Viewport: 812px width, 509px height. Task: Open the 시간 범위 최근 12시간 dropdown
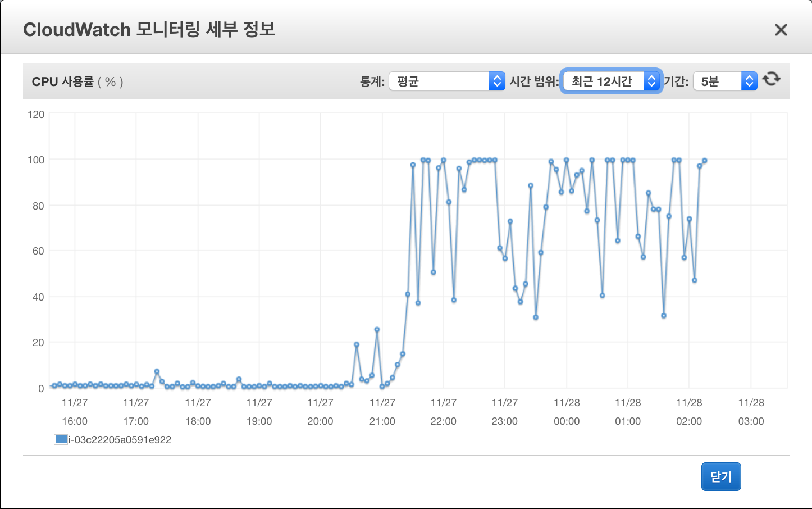612,81
